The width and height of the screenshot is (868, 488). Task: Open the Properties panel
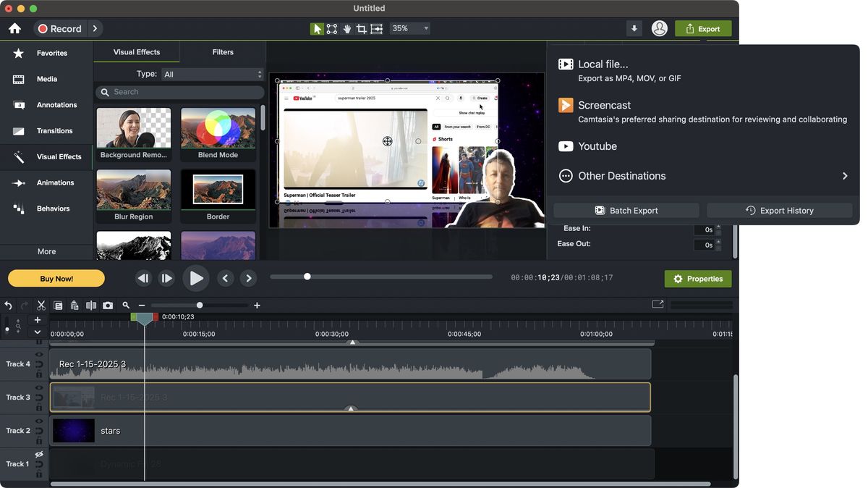(697, 279)
